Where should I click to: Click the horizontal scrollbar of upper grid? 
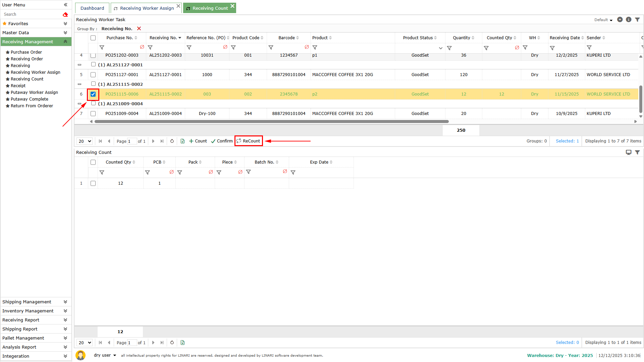(271, 122)
